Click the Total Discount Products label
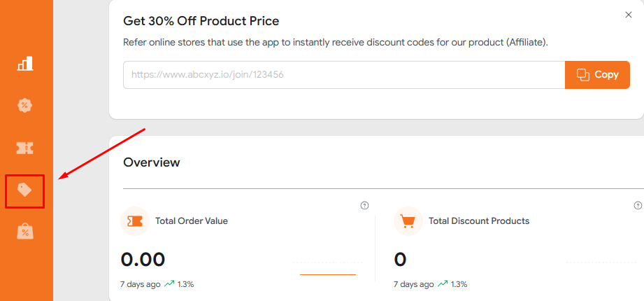This screenshot has height=301, width=644. tap(479, 221)
